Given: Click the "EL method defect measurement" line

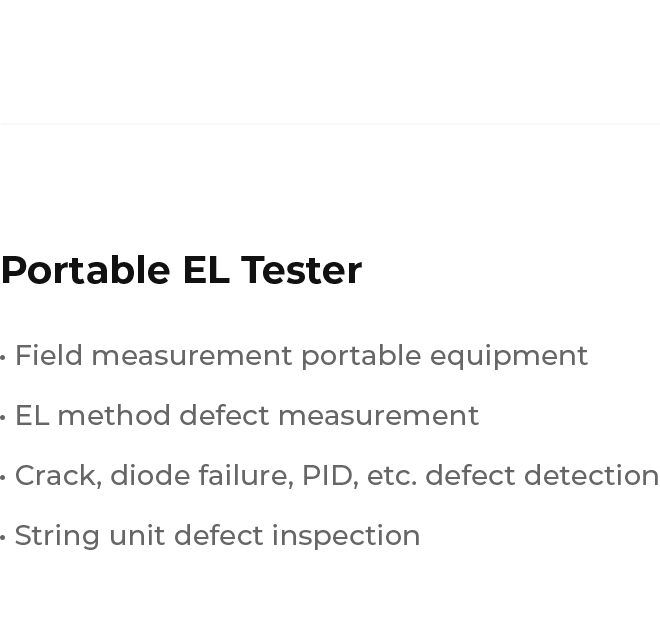Looking at the screenshot, I should [246, 415].
